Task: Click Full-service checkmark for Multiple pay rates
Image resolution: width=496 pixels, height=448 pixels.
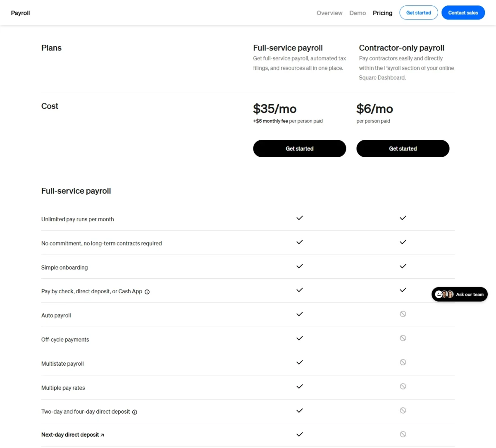Action: coord(300,386)
